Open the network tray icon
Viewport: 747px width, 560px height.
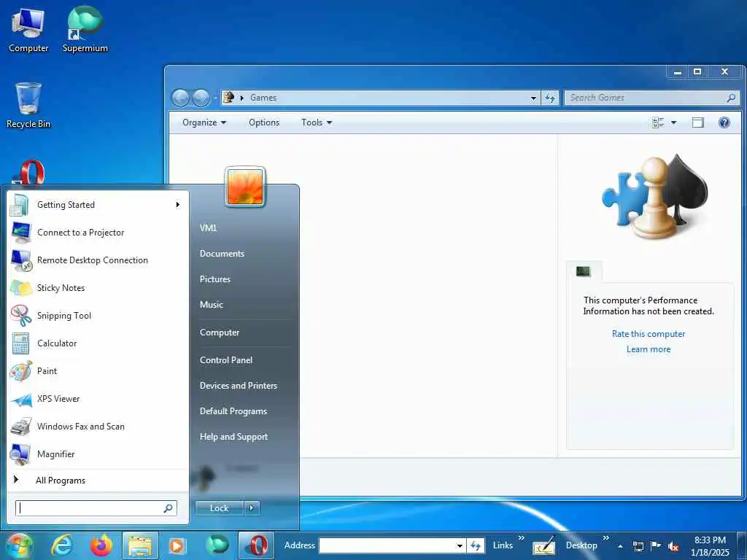[x=638, y=546]
